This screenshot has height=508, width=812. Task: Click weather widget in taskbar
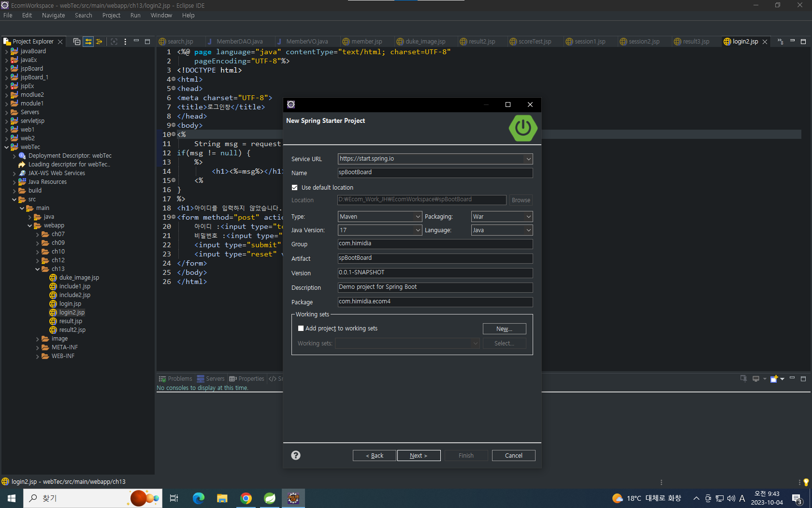click(x=646, y=498)
